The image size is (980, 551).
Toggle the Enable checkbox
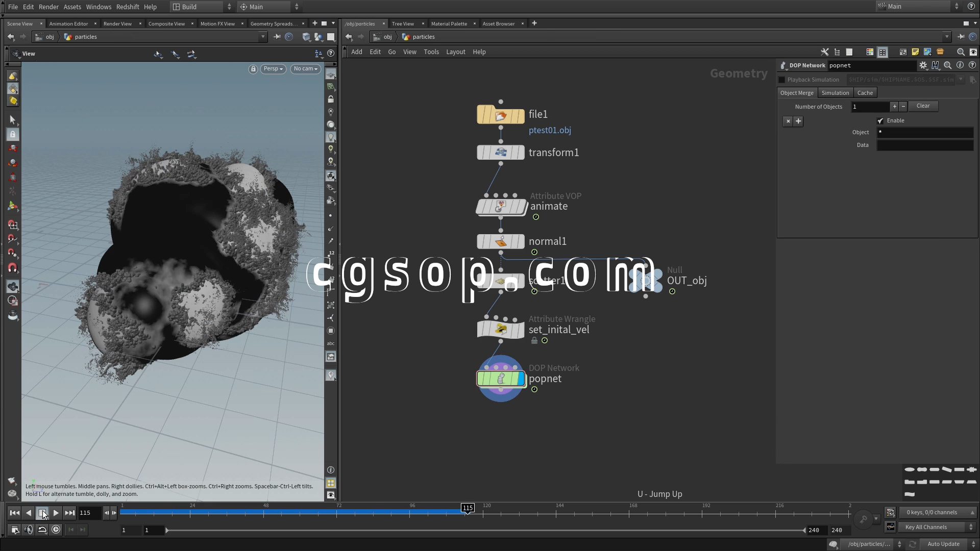880,121
